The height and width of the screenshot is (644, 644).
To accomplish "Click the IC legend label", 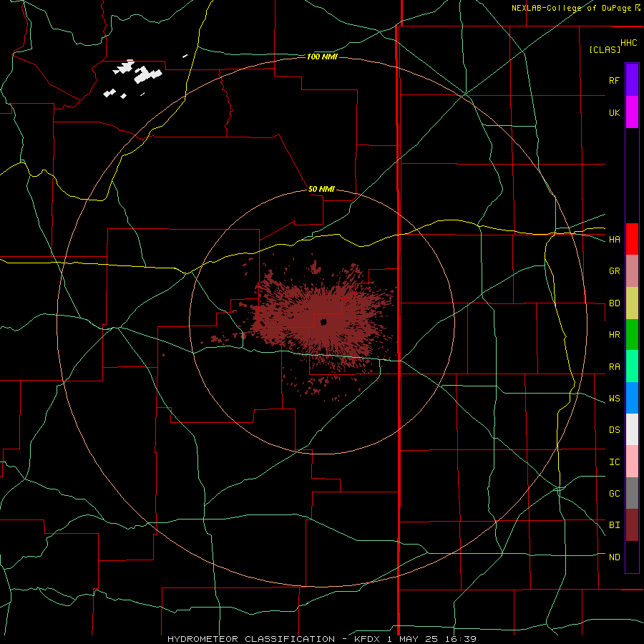I will coord(614,462).
